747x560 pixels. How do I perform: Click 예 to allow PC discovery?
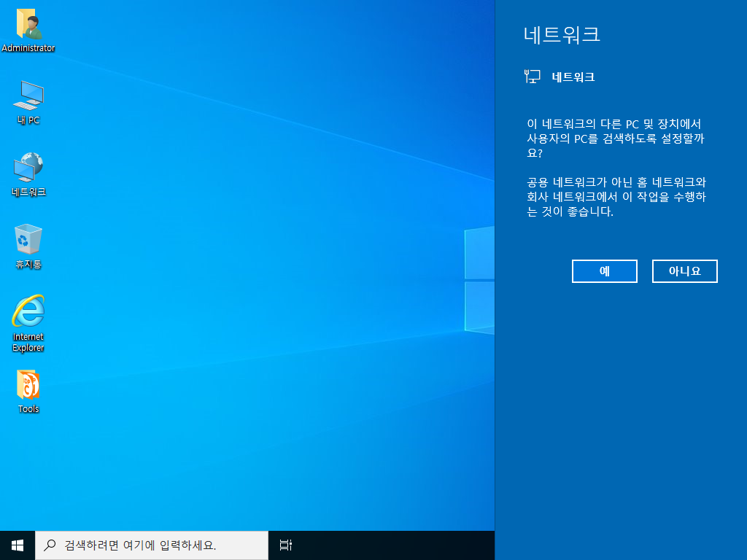(x=605, y=271)
